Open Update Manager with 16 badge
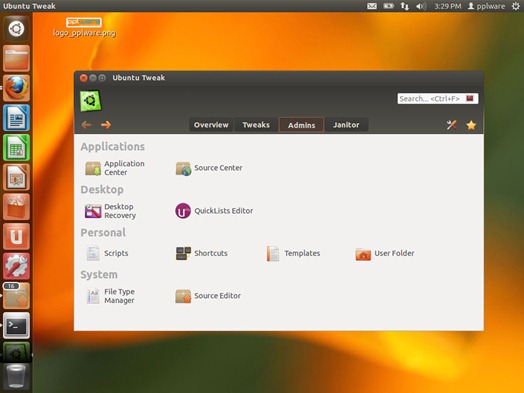Screen dimensions: 524x393 [16, 296]
